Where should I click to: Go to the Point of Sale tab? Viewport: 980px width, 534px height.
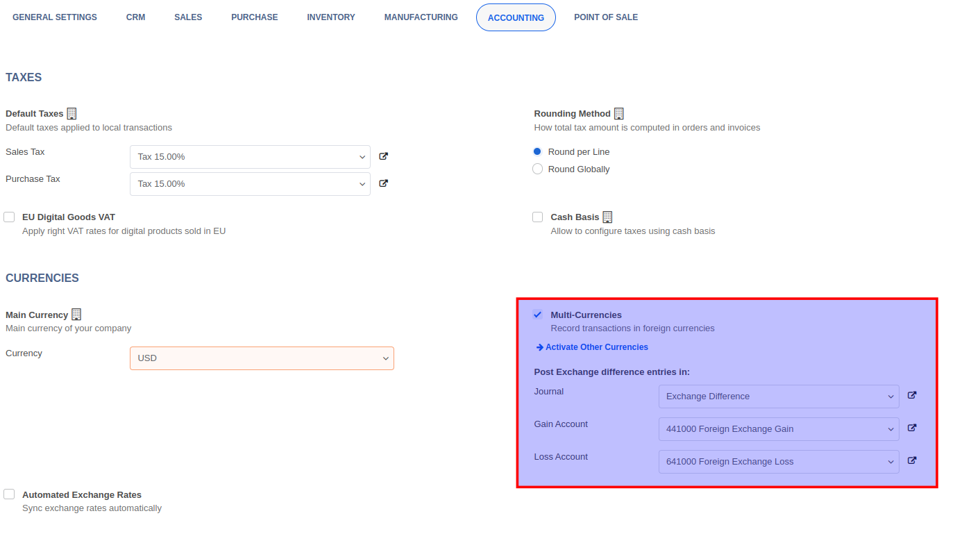[x=606, y=17]
